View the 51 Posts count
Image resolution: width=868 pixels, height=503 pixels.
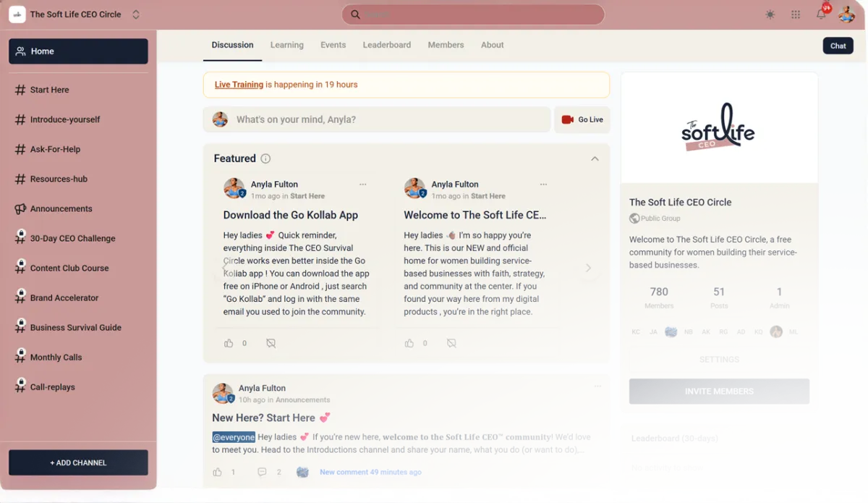click(x=719, y=297)
